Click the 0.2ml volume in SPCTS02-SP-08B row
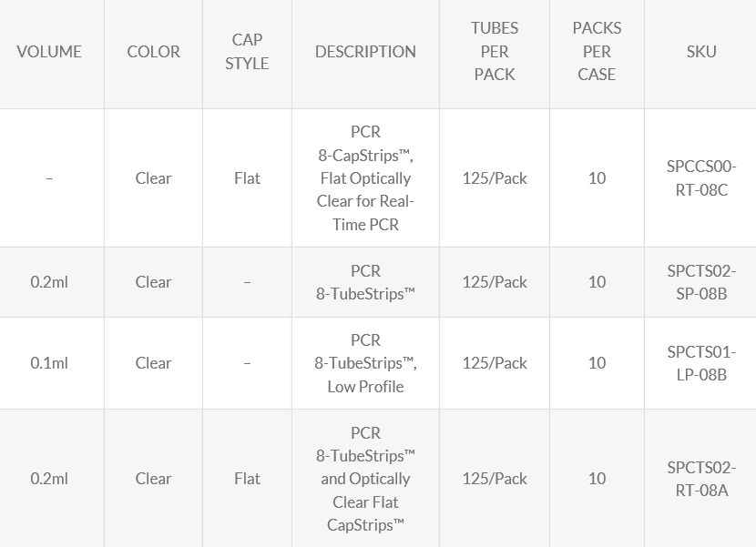756x547 pixels. (x=49, y=282)
